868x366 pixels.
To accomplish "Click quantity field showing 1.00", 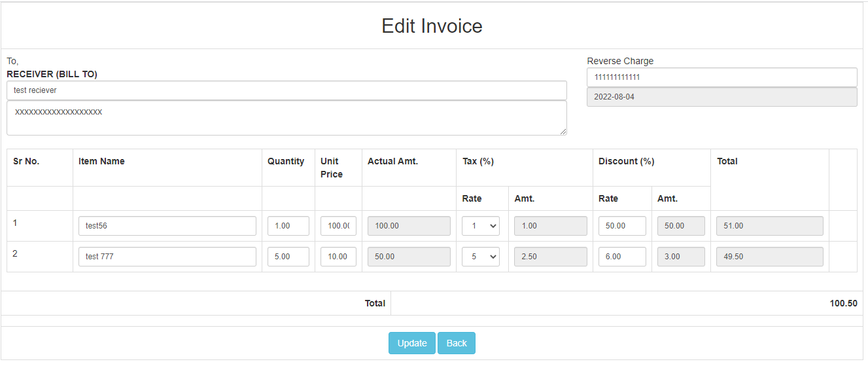I will tap(288, 226).
